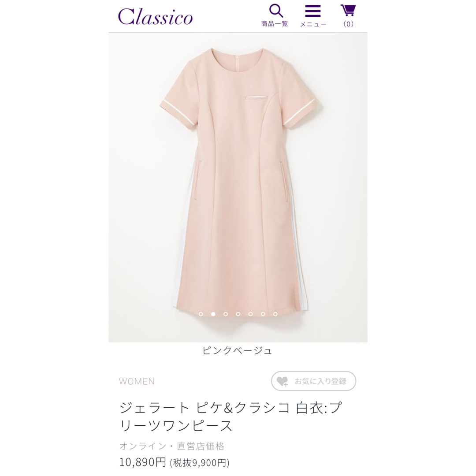Viewport: 476px width, 476px height.
Task: Click the pink dress product image
Action: pos(238,187)
